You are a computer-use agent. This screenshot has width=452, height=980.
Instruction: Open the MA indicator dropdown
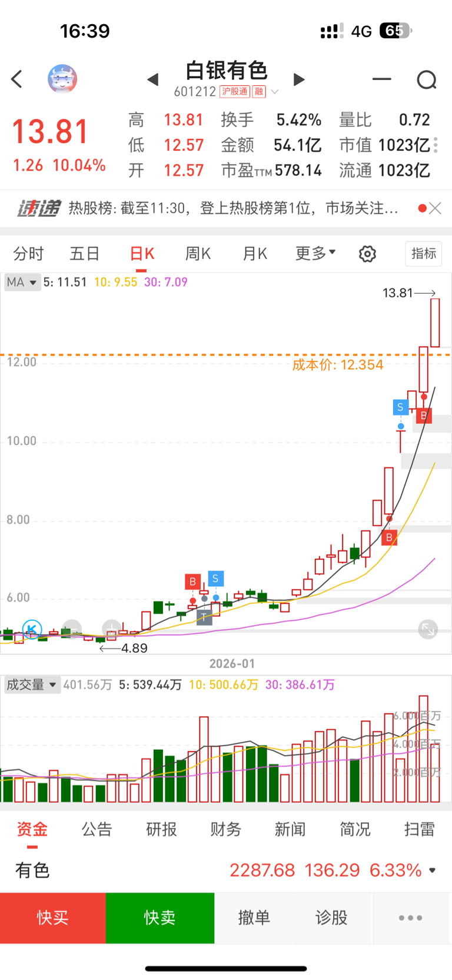22,283
